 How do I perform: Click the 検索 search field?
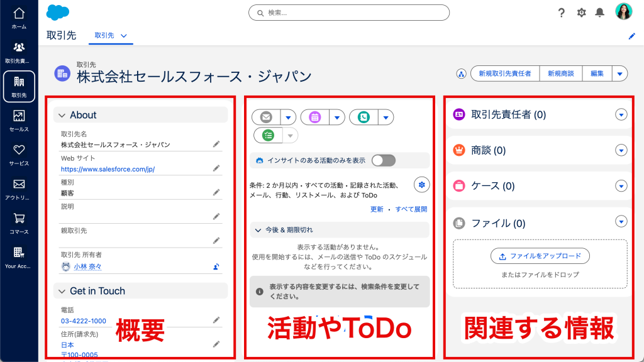pyautogui.click(x=349, y=13)
